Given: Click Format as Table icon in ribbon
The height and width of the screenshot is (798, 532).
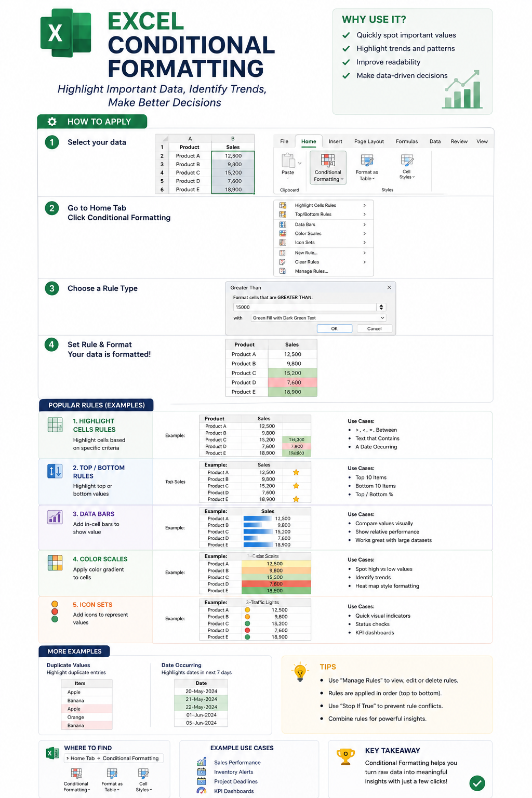Looking at the screenshot, I should 367,160.
